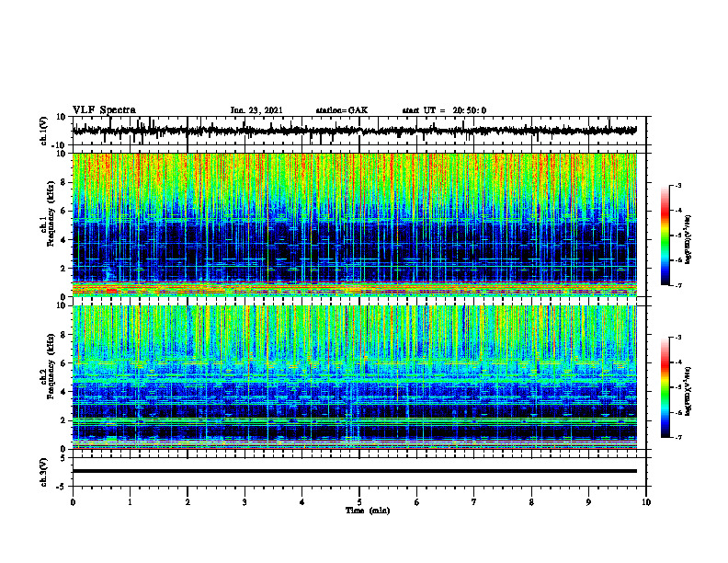
Task: Click the "ch.3(V)" axis label
Action: tap(44, 472)
